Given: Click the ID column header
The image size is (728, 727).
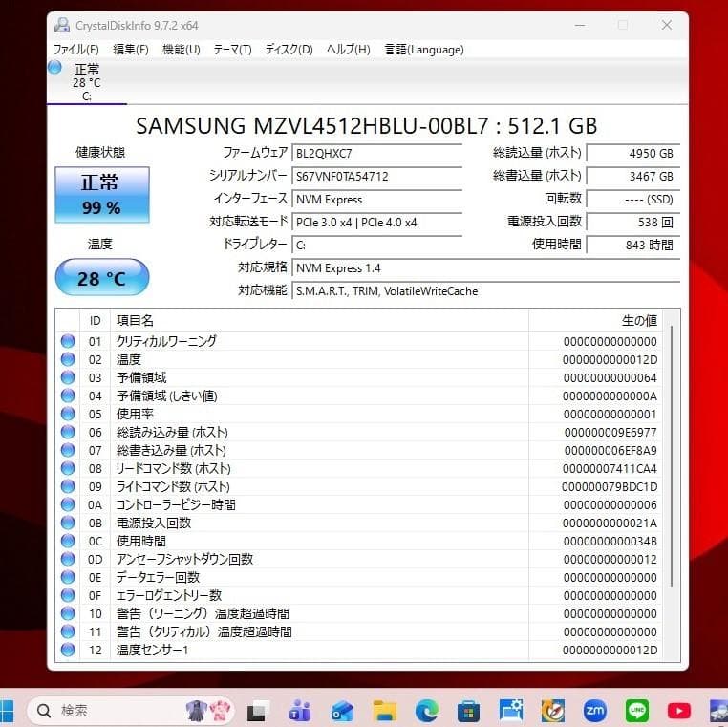Looking at the screenshot, I should point(96,321).
